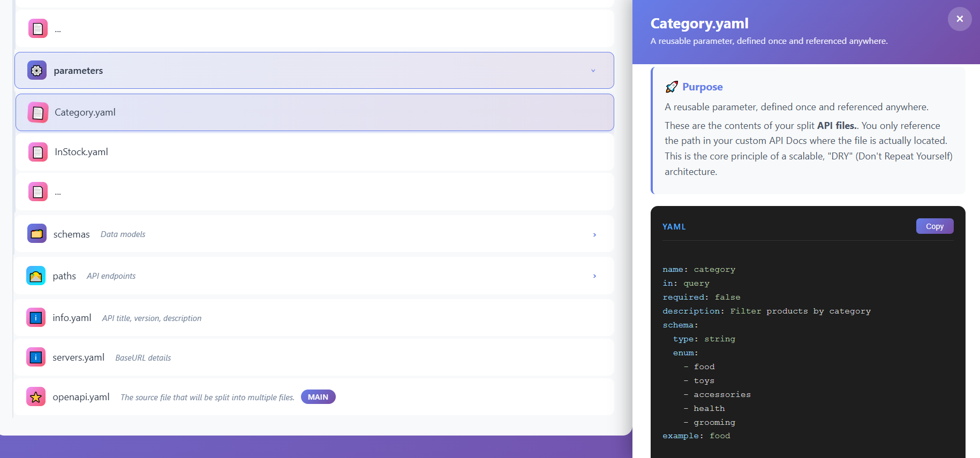The image size is (980, 458).
Task: Click the InStock.yaml document icon
Action: (x=37, y=152)
